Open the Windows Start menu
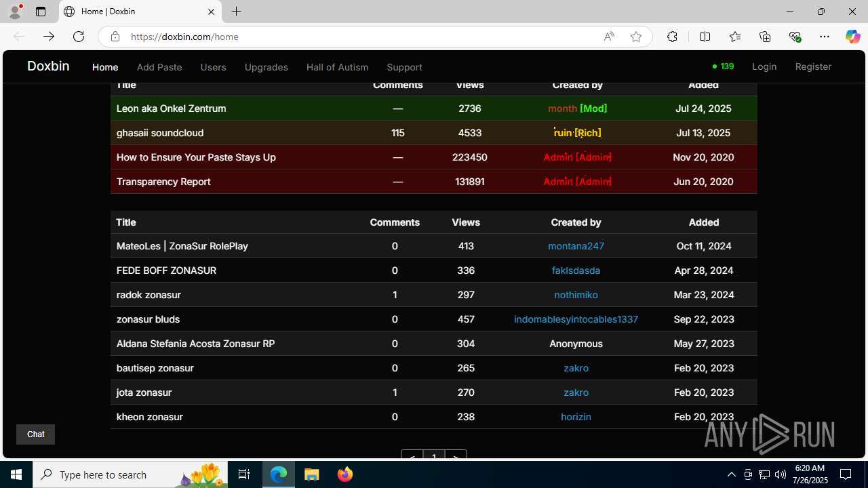868x488 pixels. (x=16, y=474)
